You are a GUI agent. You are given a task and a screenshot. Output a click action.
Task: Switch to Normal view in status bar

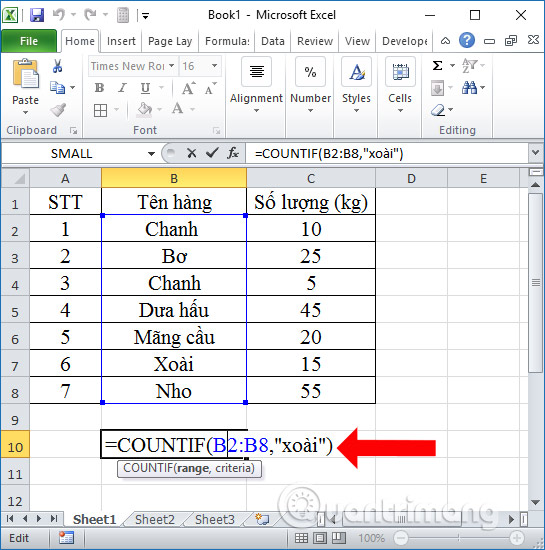pos(301,538)
